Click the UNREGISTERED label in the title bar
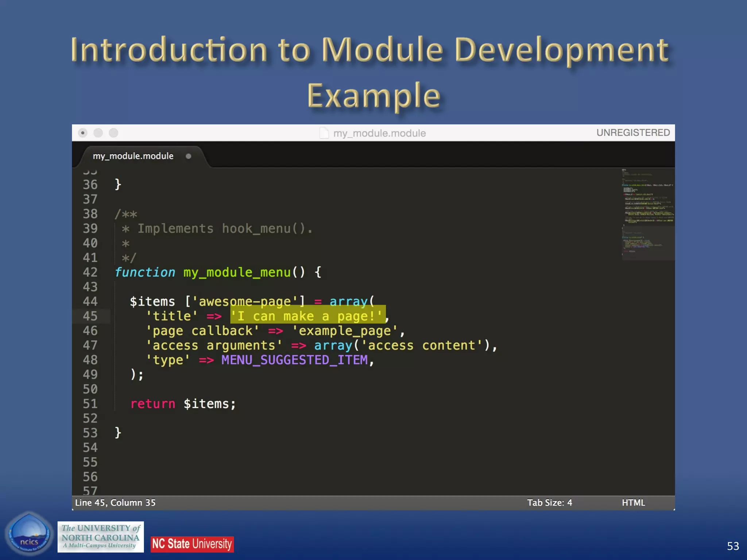This screenshot has width=747, height=560. coord(633,133)
